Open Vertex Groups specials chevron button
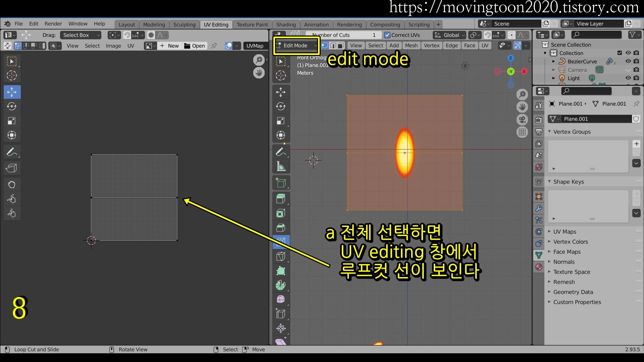 pos(636,163)
